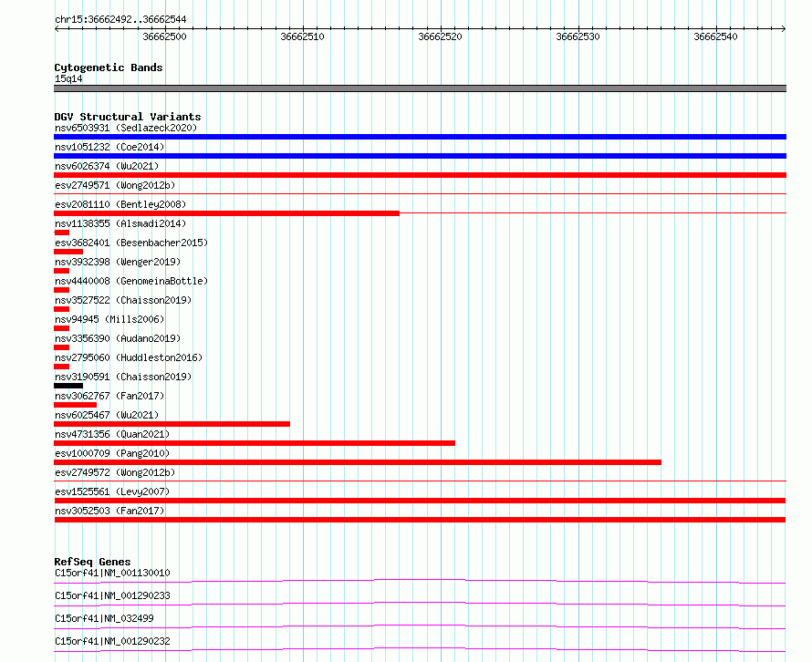Screen dimensions: 812x662
Task: Click the gray 15q14 cytogenetic band bar
Action: click(x=420, y=88)
